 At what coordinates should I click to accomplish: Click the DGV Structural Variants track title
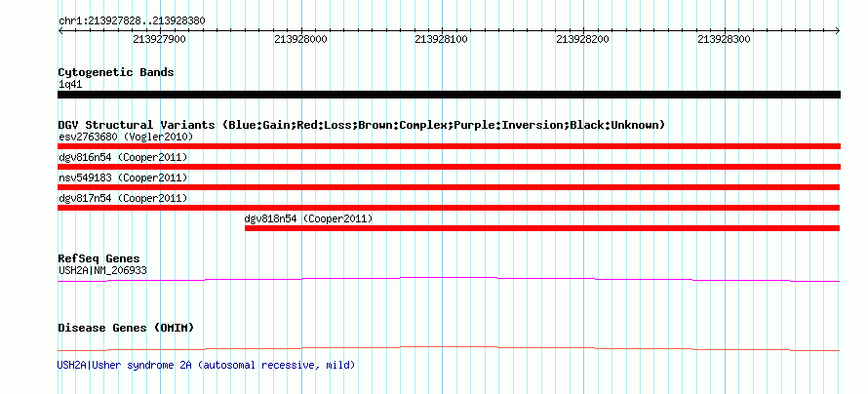point(362,125)
